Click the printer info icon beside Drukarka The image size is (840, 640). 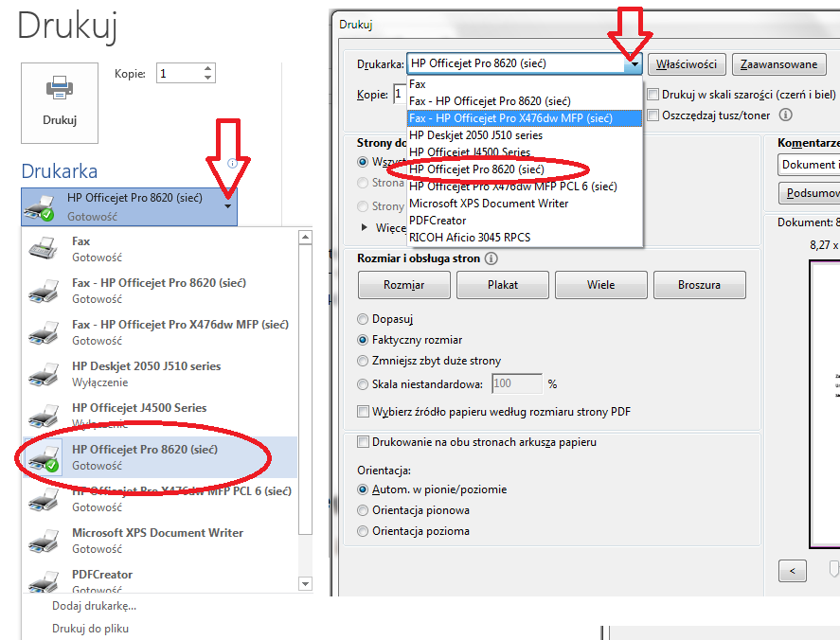point(233,163)
